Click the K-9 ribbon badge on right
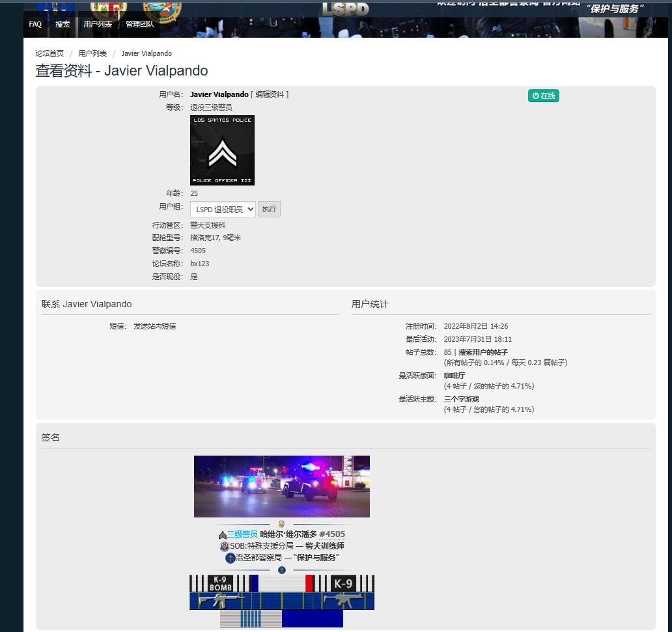 [x=343, y=583]
